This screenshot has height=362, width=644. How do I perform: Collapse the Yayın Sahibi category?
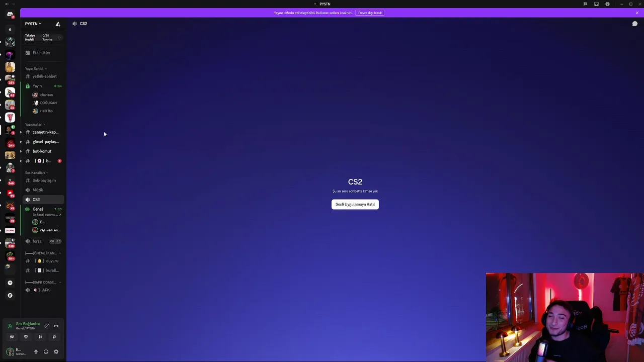pos(36,69)
